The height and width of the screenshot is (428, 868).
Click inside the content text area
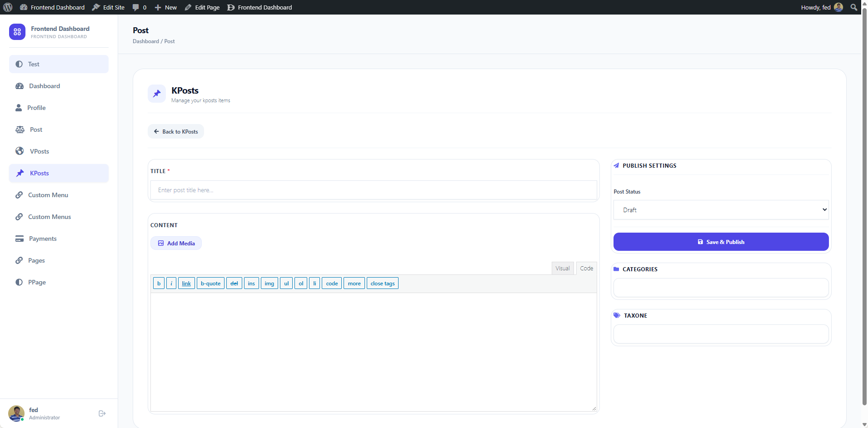(374, 352)
